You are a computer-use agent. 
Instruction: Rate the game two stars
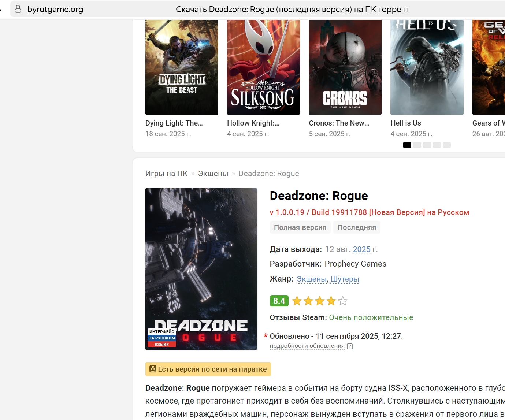(308, 301)
